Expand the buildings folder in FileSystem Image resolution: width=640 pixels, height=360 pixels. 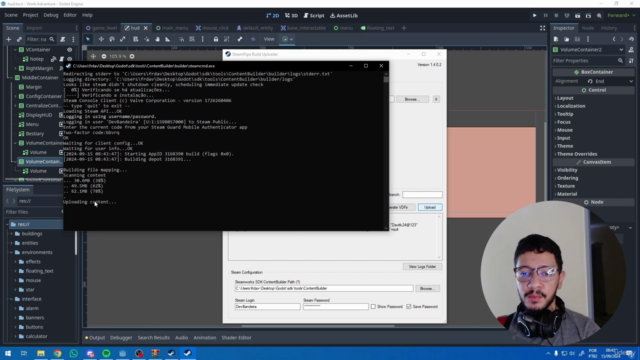(11, 234)
